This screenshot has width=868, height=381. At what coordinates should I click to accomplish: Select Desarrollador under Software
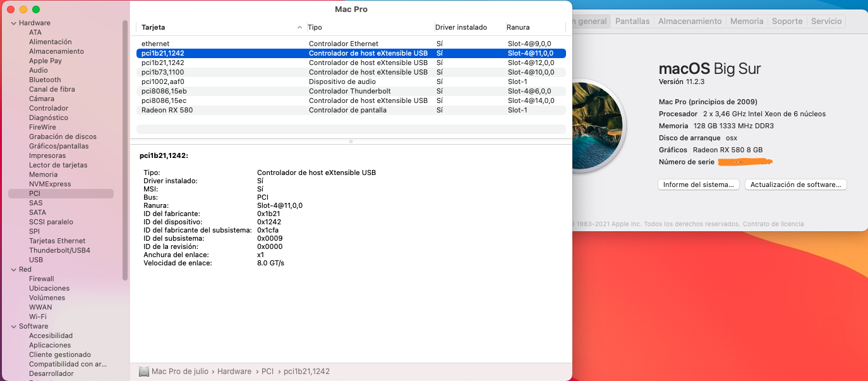pyautogui.click(x=51, y=373)
